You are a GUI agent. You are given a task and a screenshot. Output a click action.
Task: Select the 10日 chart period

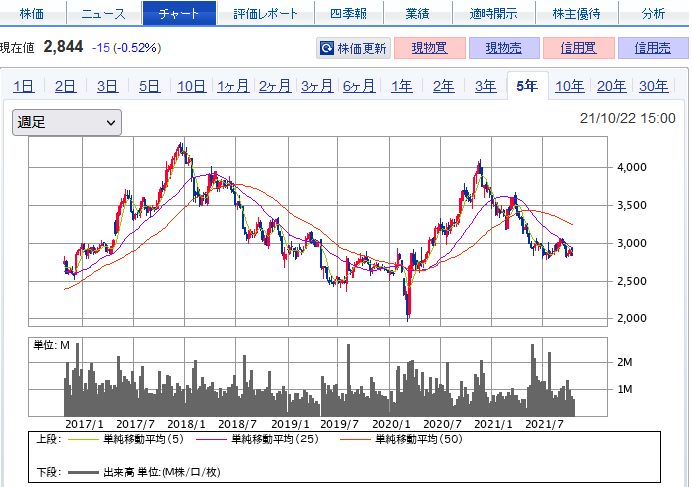pyautogui.click(x=192, y=86)
